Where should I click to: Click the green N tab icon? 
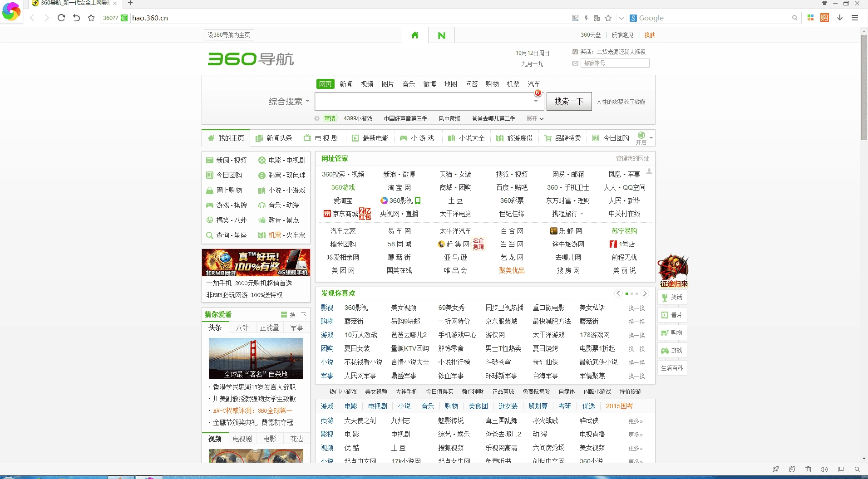[441, 35]
